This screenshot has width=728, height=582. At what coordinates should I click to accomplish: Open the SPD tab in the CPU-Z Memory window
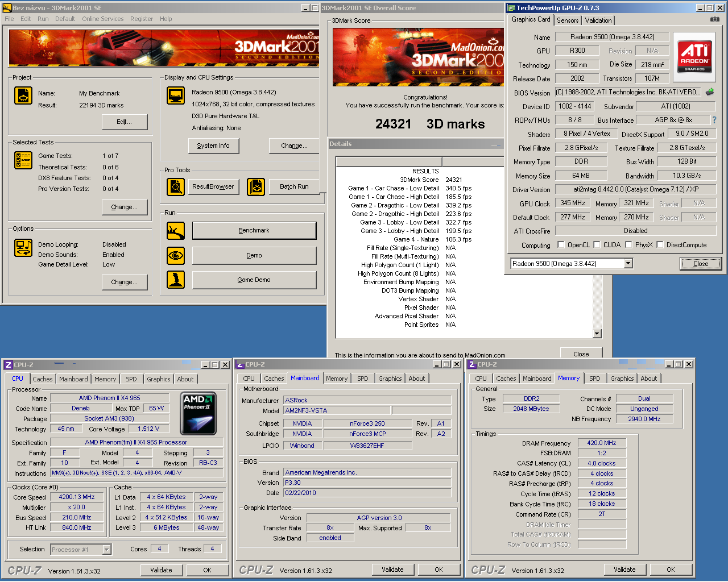point(595,379)
